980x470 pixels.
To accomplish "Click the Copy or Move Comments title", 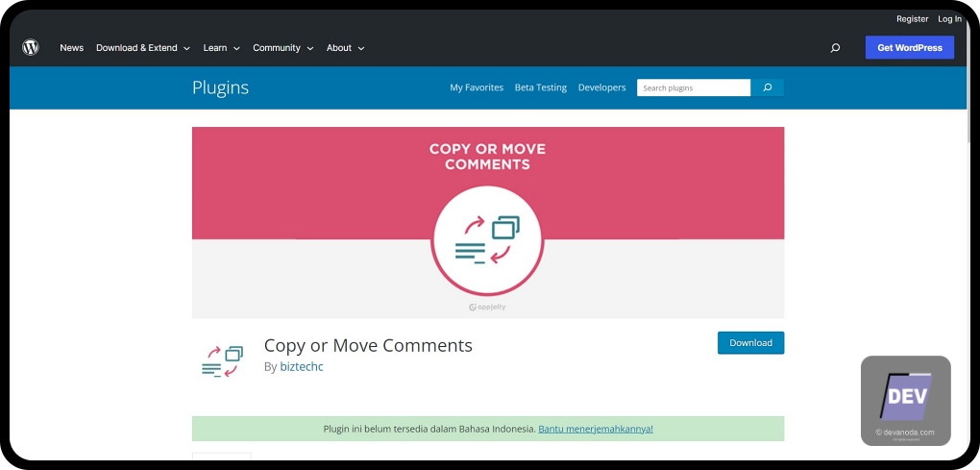I will coord(368,345).
